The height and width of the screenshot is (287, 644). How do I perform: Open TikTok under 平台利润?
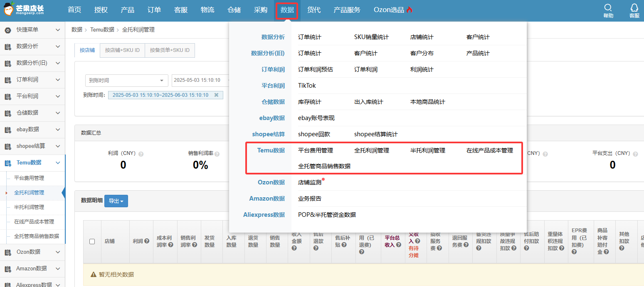(x=307, y=86)
